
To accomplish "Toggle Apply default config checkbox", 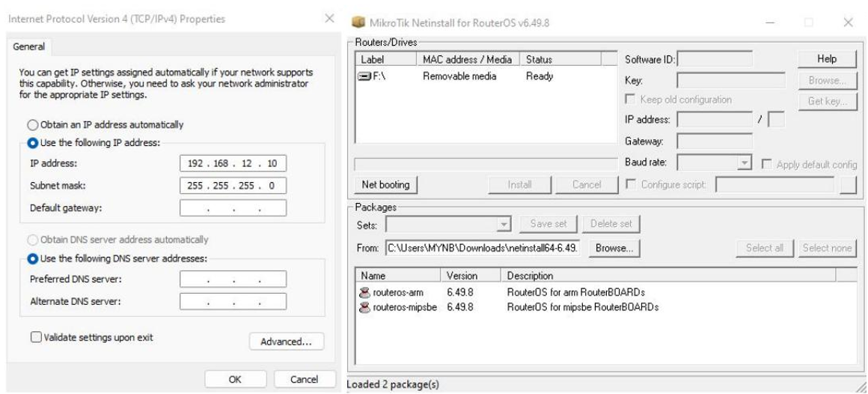I will pyautogui.click(x=767, y=165).
